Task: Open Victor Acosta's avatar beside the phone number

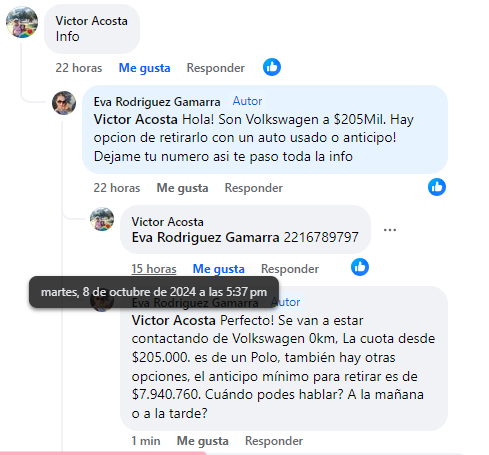Action: coord(102,219)
